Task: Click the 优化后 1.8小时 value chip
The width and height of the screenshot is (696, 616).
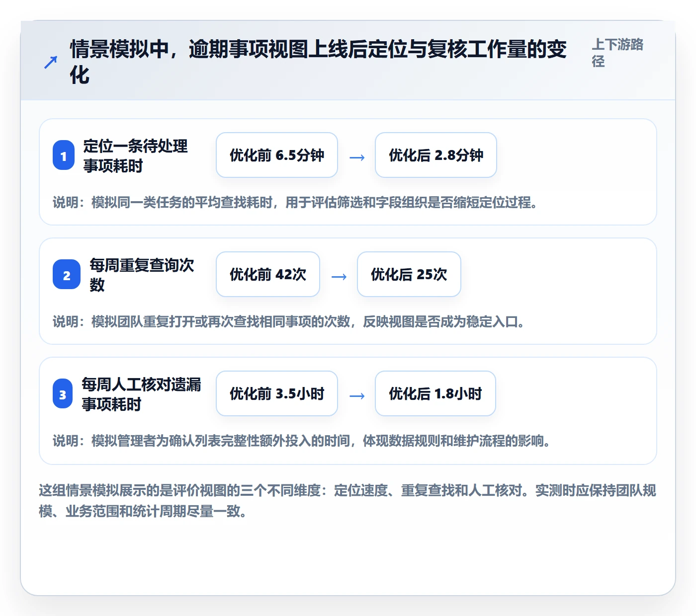Action: pos(435,393)
